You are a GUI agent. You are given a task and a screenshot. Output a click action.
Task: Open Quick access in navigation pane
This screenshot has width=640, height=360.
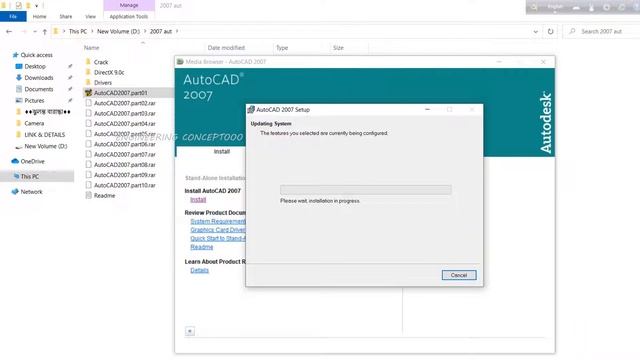pyautogui.click(x=36, y=55)
